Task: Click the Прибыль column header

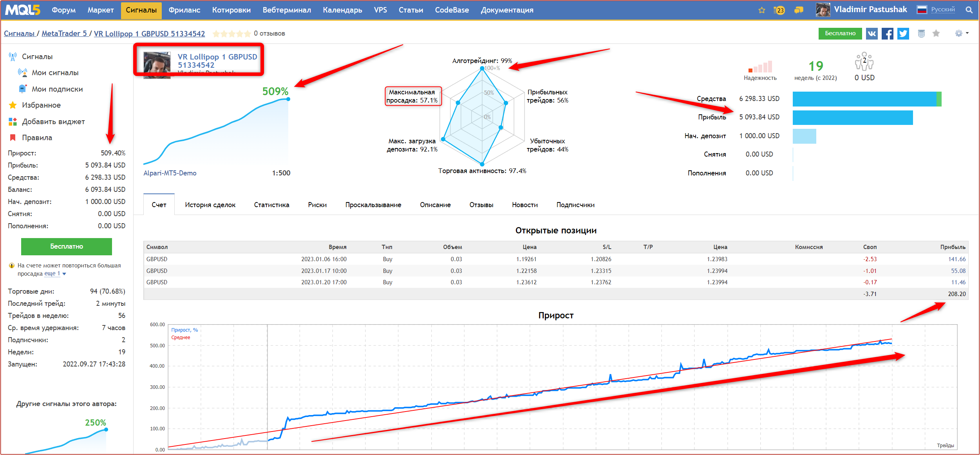Action: pyautogui.click(x=953, y=247)
